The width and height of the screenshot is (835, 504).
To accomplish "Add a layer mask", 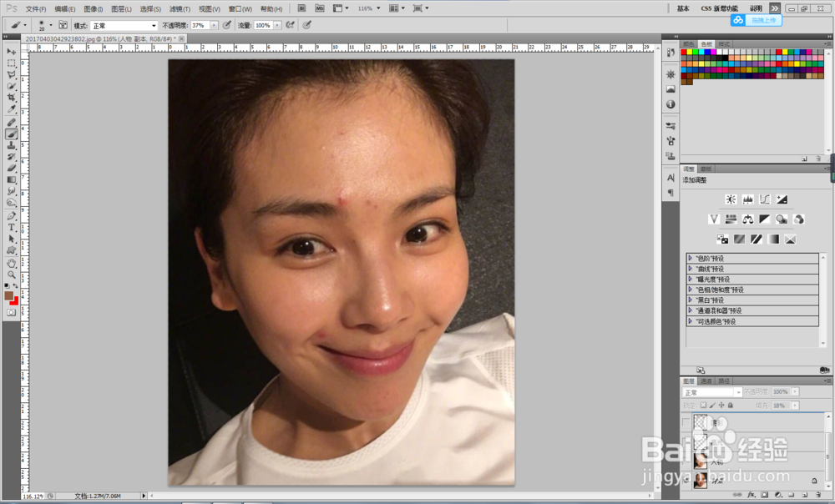I will pyautogui.click(x=765, y=495).
